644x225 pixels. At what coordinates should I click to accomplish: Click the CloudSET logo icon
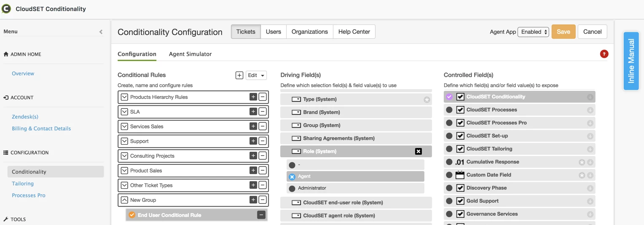click(x=6, y=9)
